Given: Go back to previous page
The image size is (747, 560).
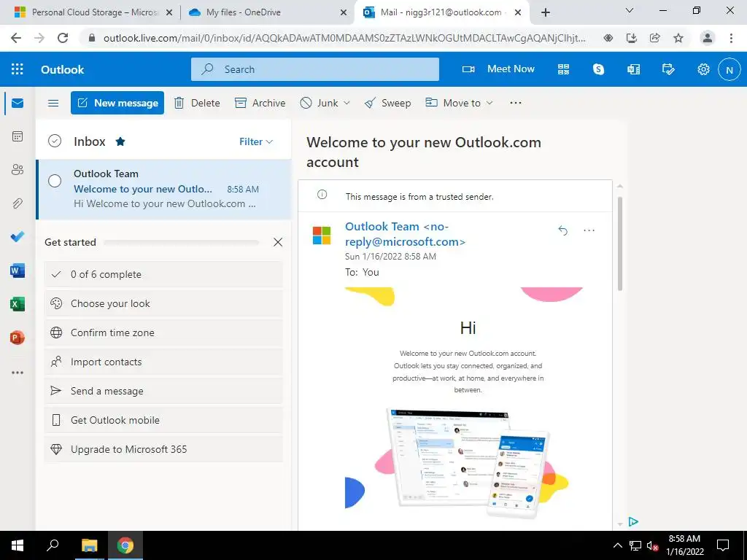Looking at the screenshot, I should point(16,38).
